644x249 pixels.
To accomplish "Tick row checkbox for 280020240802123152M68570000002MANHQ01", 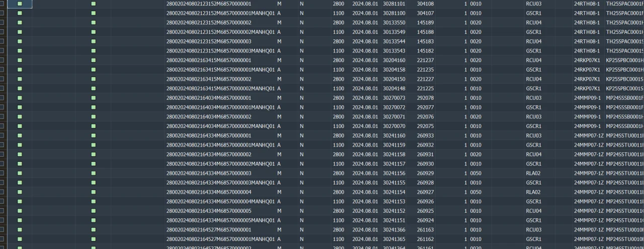I will click(x=2, y=32).
